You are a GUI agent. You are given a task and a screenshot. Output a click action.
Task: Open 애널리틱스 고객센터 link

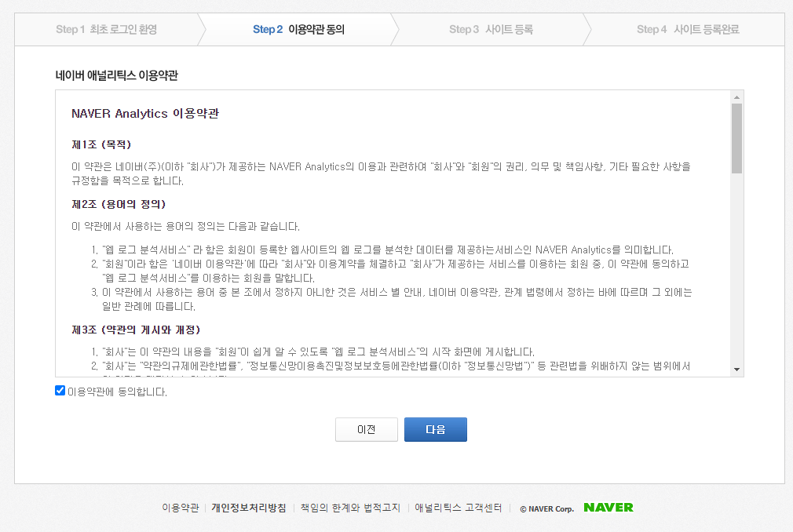[459, 508]
